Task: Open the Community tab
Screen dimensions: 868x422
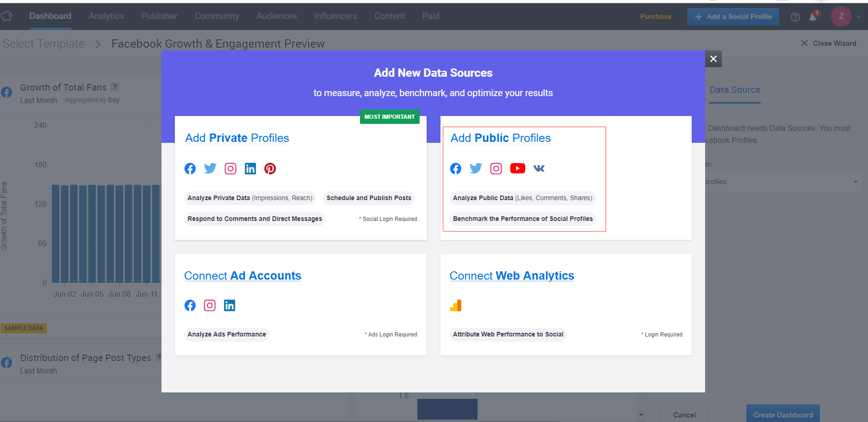Action: click(x=217, y=16)
